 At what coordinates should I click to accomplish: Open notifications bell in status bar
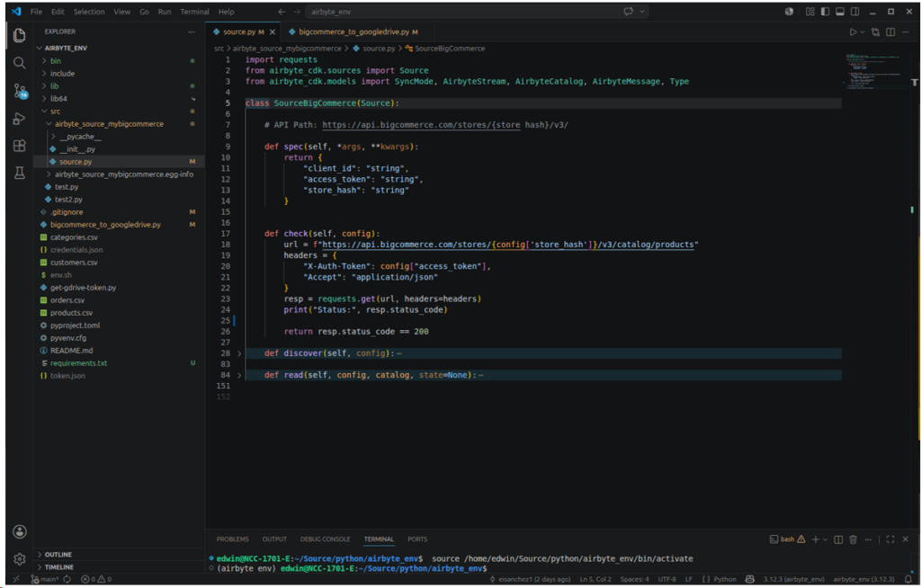point(908,579)
